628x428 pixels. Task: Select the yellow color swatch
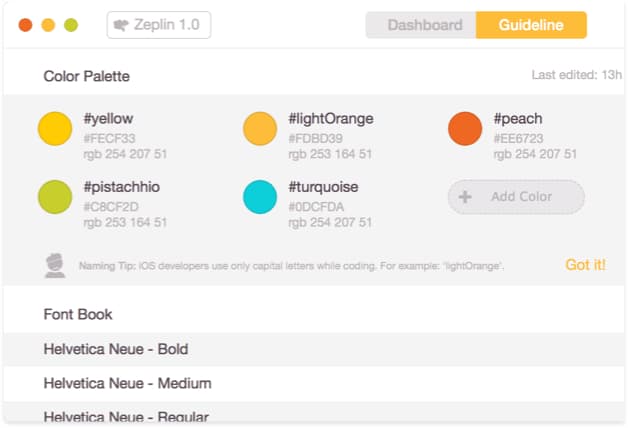click(x=55, y=129)
